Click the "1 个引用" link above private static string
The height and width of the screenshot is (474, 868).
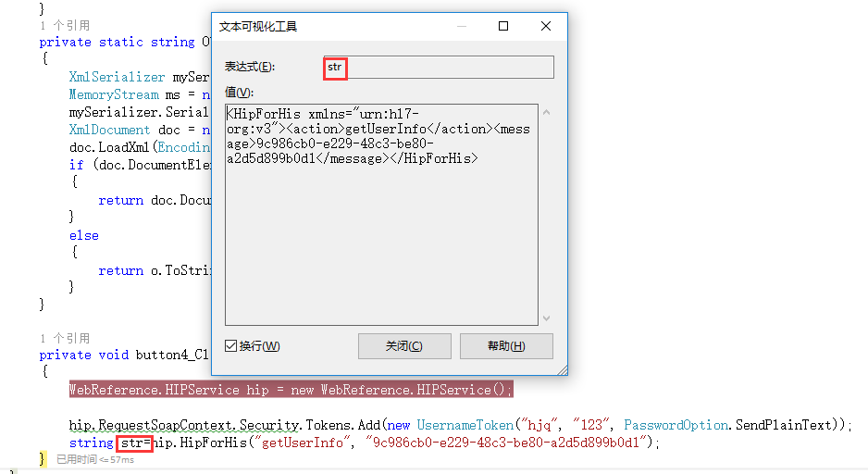point(64,25)
